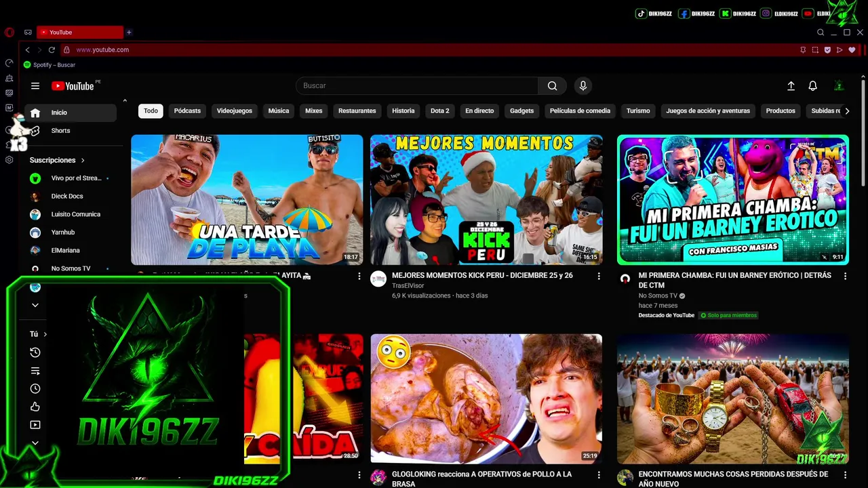Open the MI PRIMERA CHAMBA video title

coord(735,281)
